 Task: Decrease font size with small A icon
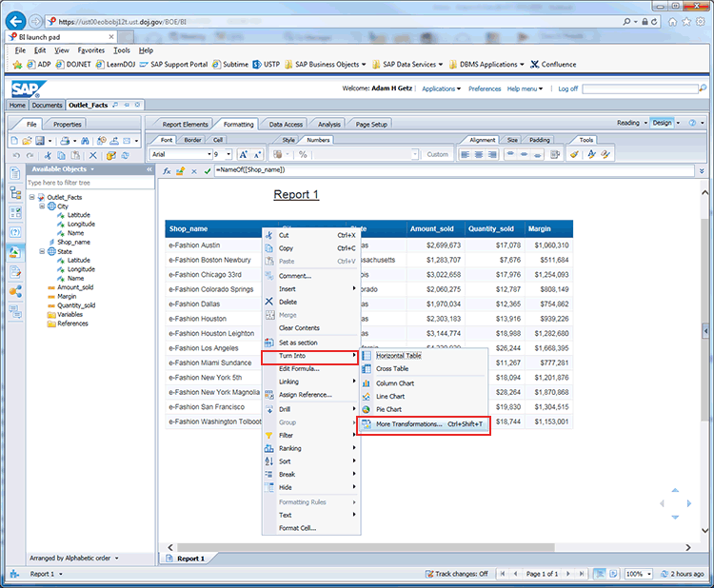[x=257, y=155]
